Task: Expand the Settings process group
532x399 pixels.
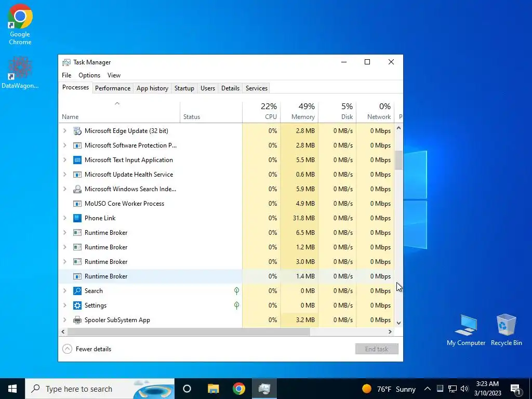Action: coord(65,305)
